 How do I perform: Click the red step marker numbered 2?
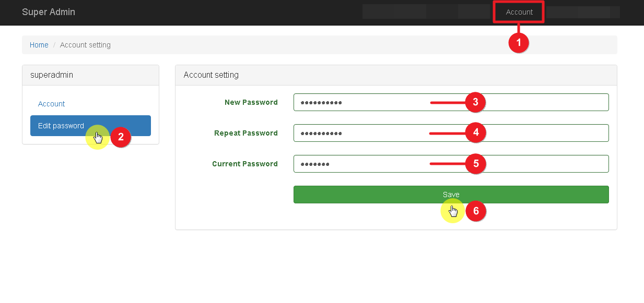(x=121, y=138)
